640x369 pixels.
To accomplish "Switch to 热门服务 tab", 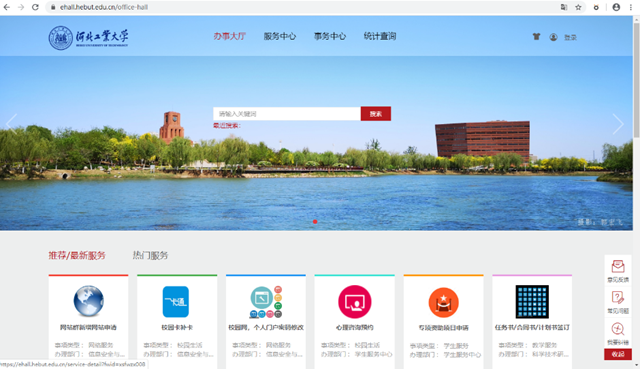I will 150,256.
